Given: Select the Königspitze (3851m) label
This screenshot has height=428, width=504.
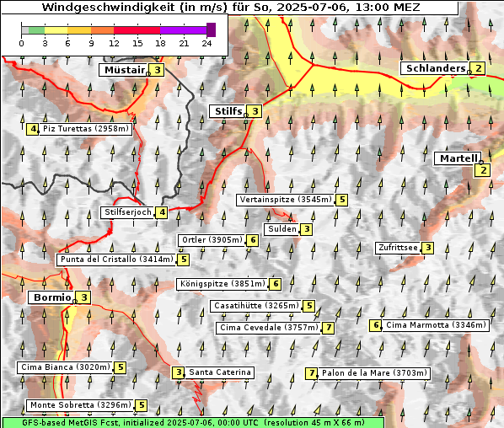Looking at the screenshot, I should 223,284.
